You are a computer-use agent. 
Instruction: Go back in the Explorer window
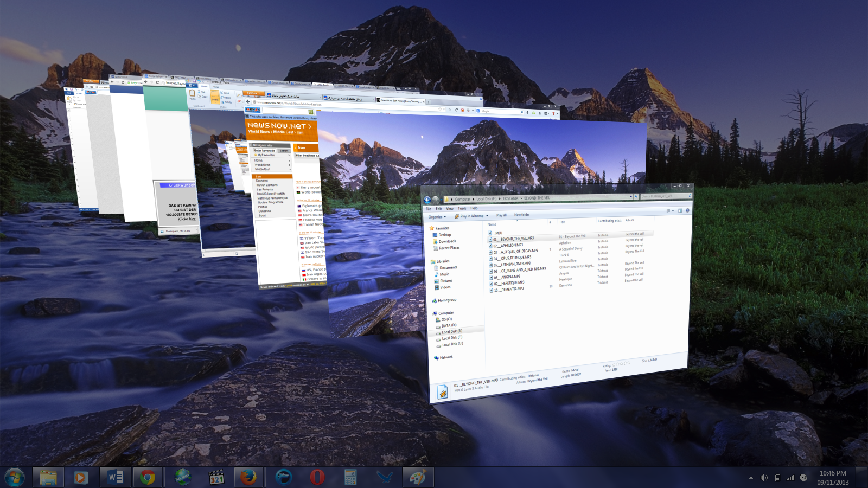[427, 200]
